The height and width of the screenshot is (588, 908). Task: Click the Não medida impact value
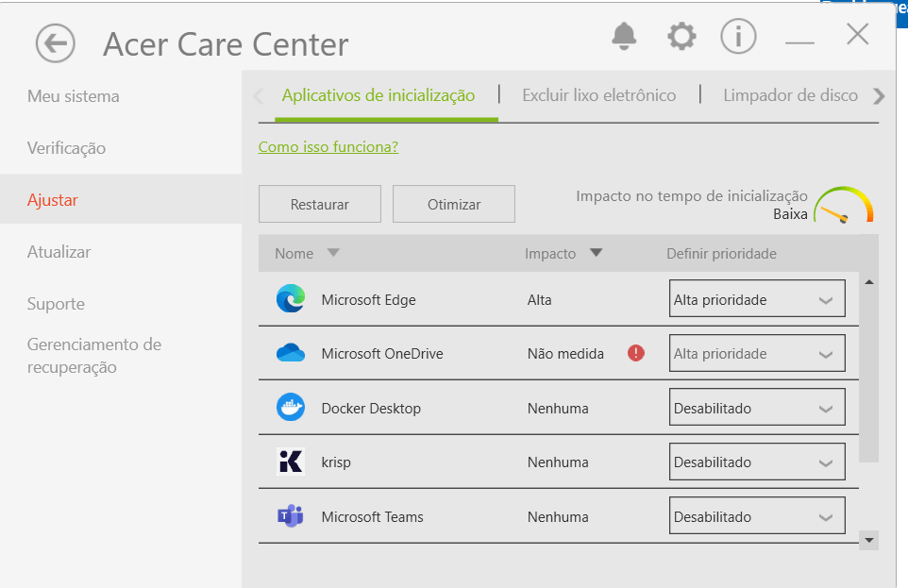pos(565,353)
